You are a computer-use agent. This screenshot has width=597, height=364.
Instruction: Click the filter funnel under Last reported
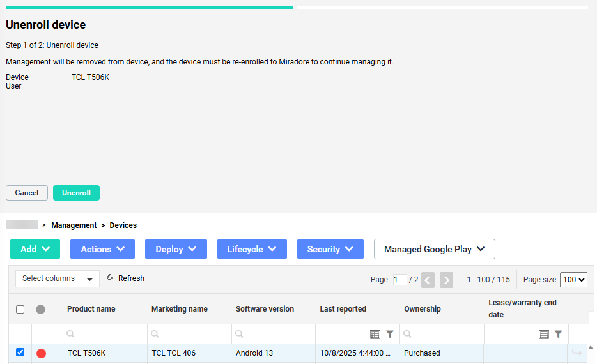390,334
